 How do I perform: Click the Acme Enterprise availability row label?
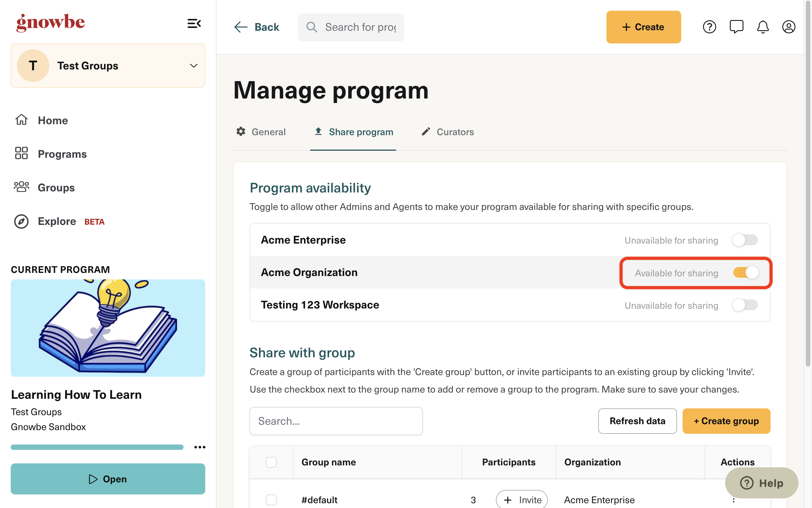[303, 240]
